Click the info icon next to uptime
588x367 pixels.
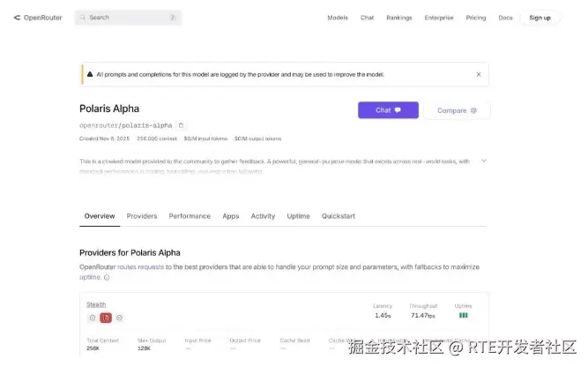(107, 278)
